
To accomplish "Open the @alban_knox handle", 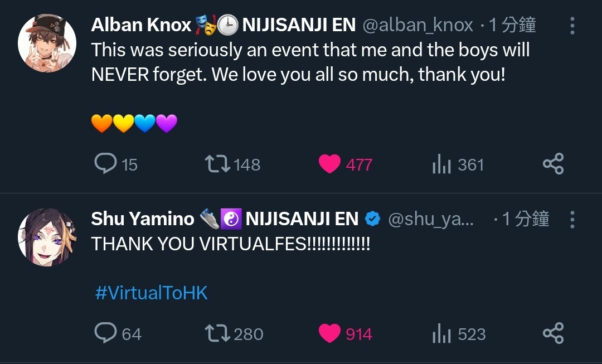I will point(417,25).
